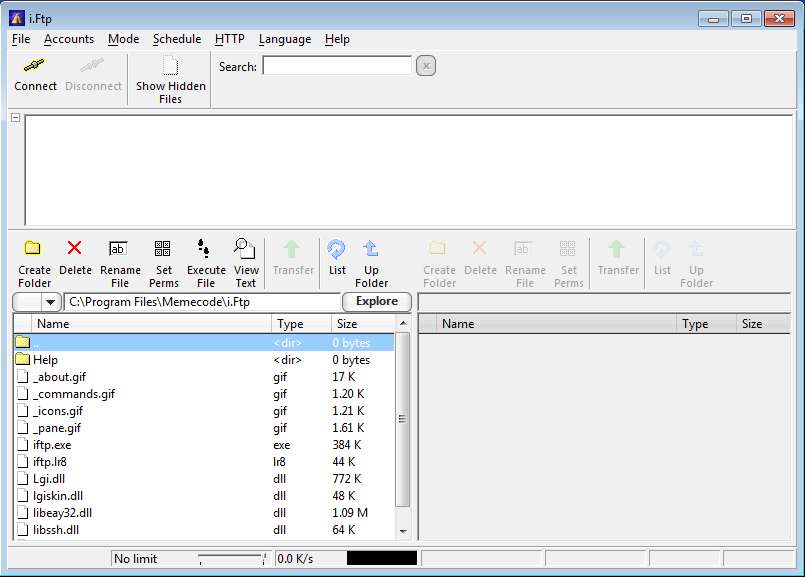This screenshot has height=577, width=805.
Task: Open the drive selector dropdown
Action: (x=50, y=302)
